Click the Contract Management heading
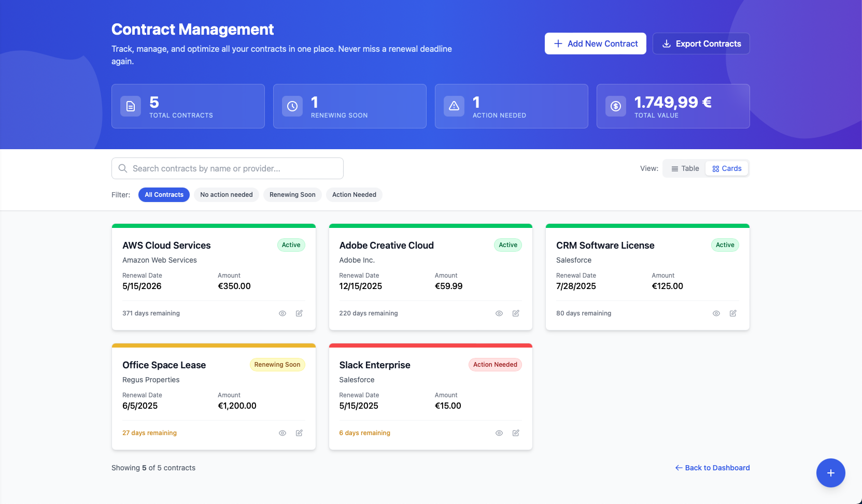This screenshot has width=862, height=504. click(x=192, y=30)
